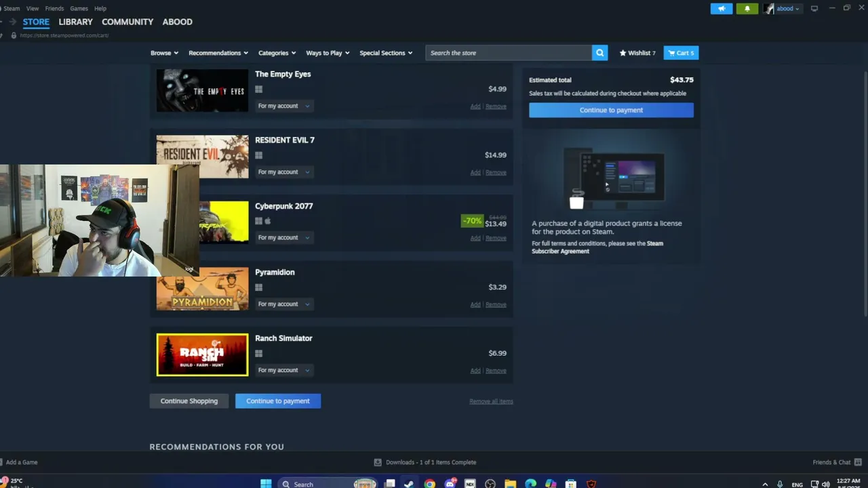Viewport: 868px width, 488px height.
Task: Click Add link for Pyramidion
Action: click(475, 305)
